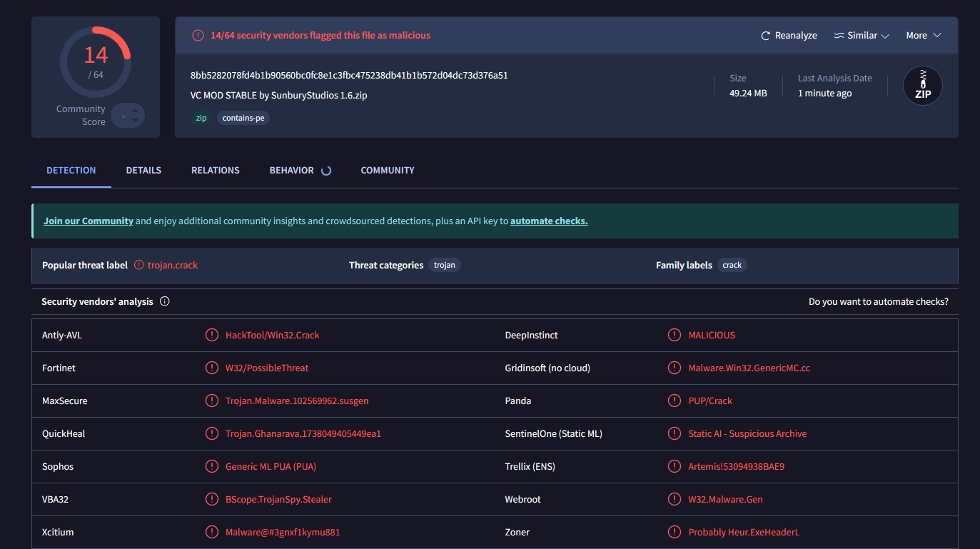980x549 pixels.
Task: Vote up the community score
Action: click(x=135, y=111)
